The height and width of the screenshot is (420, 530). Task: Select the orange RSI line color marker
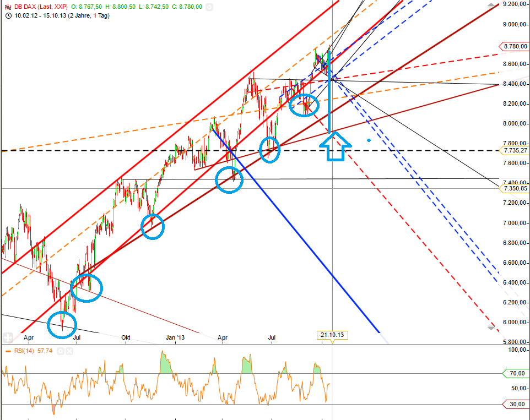[x=8, y=351]
